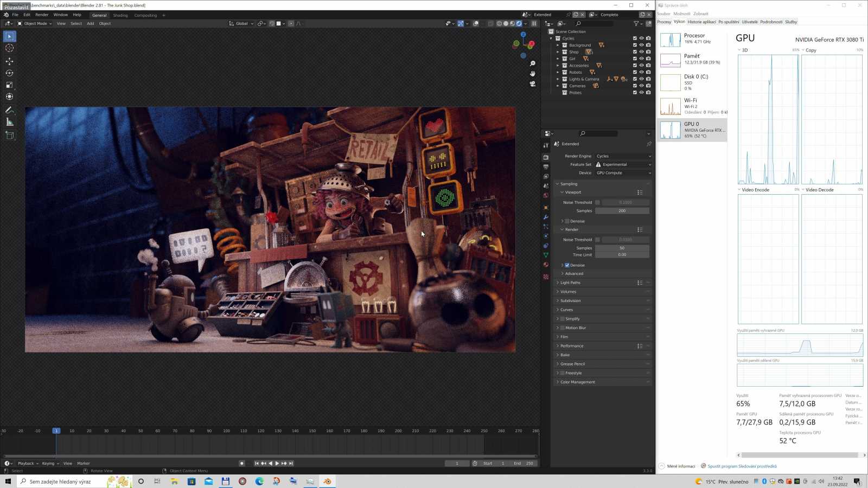
Task: Switch to wireframe viewport shading
Action: (x=499, y=23)
